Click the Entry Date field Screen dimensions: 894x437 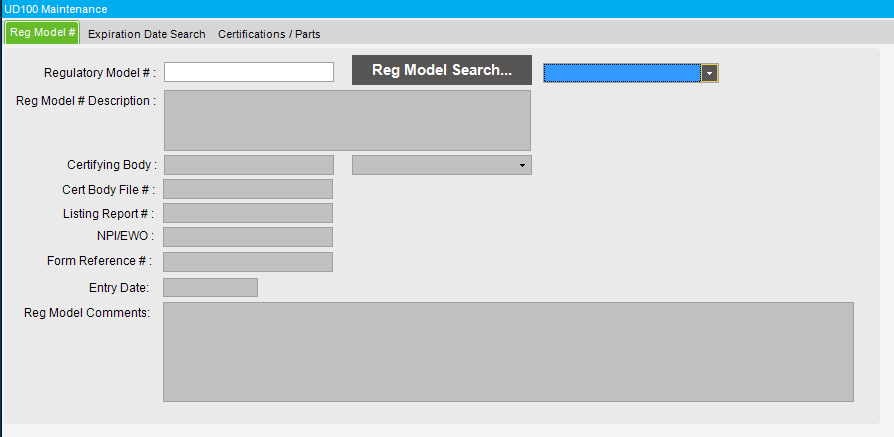pos(210,288)
